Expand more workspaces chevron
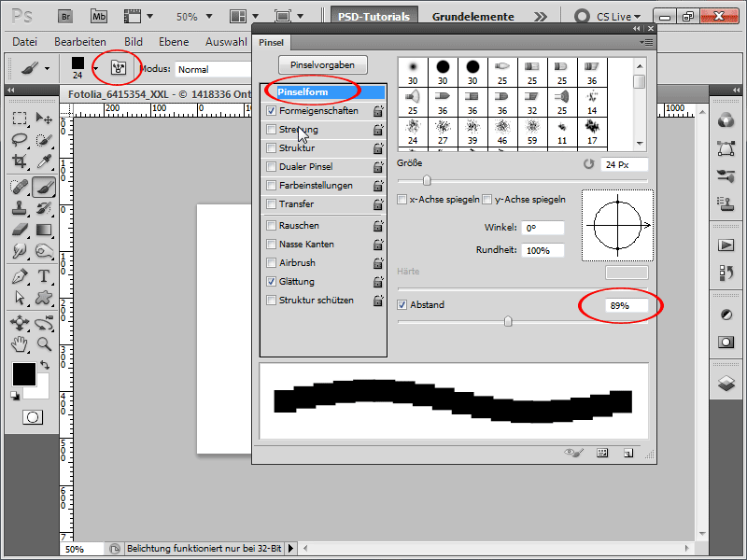This screenshot has height=560, width=747. (541, 17)
